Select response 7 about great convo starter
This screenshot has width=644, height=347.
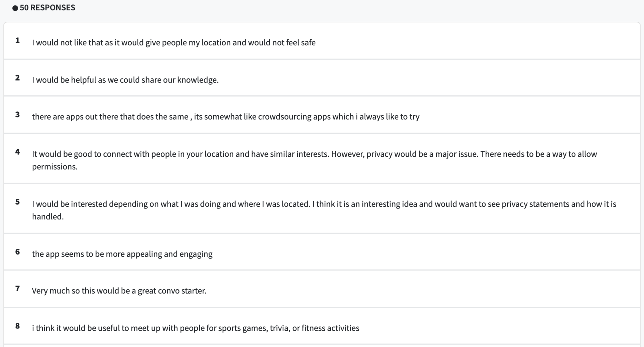(119, 291)
